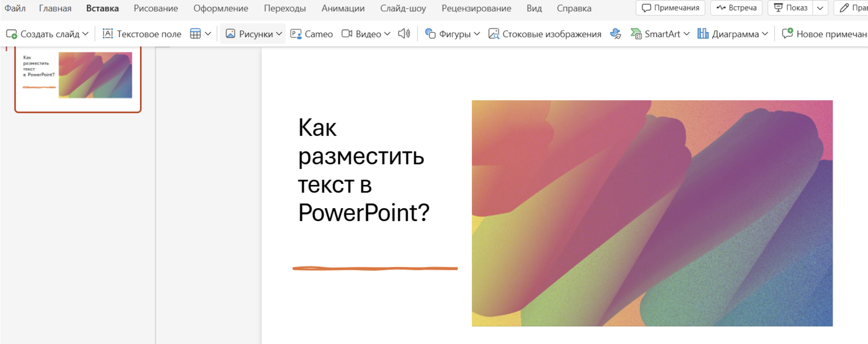Expand the Рисунки dropdown chevron
This screenshot has width=868, height=344.
[x=279, y=34]
